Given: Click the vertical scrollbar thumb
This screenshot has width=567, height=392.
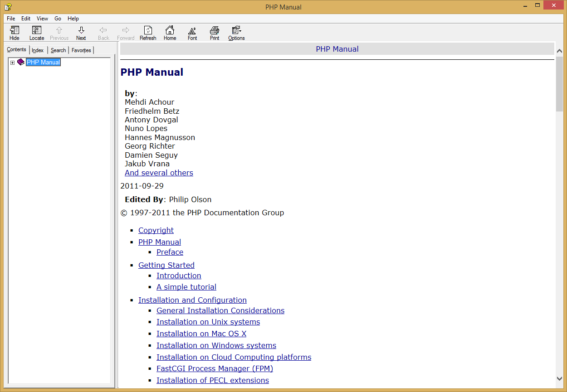Looking at the screenshot, I should tap(559, 84).
